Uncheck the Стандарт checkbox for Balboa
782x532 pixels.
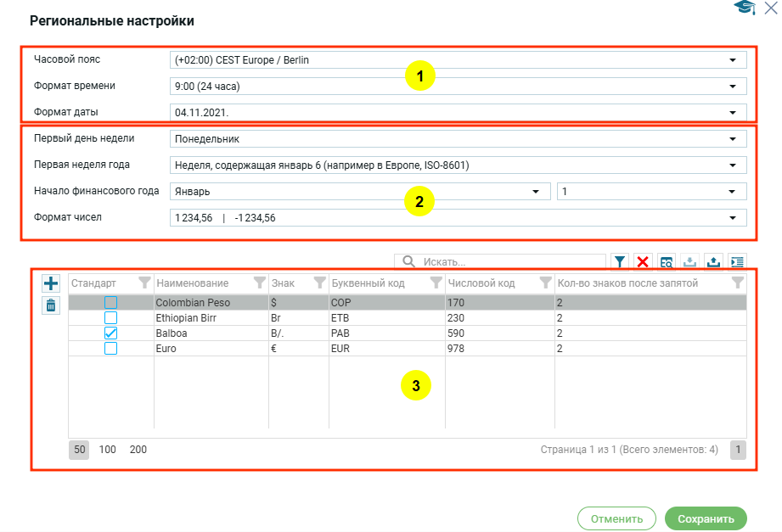point(110,333)
